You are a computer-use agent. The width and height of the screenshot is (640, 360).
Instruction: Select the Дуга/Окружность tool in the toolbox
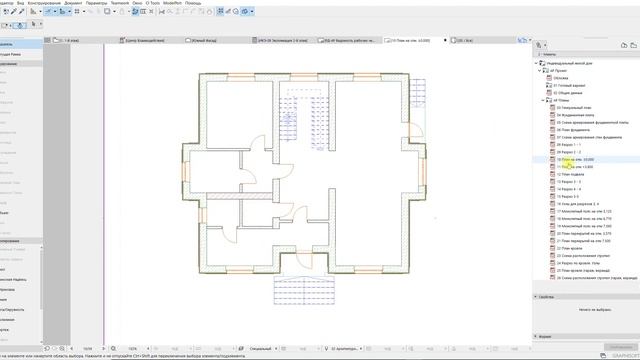(x=12, y=309)
